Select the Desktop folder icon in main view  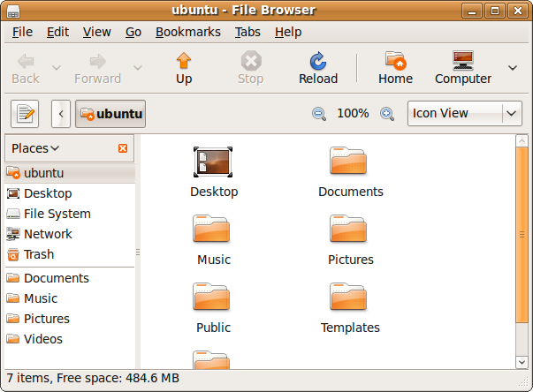pos(213,162)
